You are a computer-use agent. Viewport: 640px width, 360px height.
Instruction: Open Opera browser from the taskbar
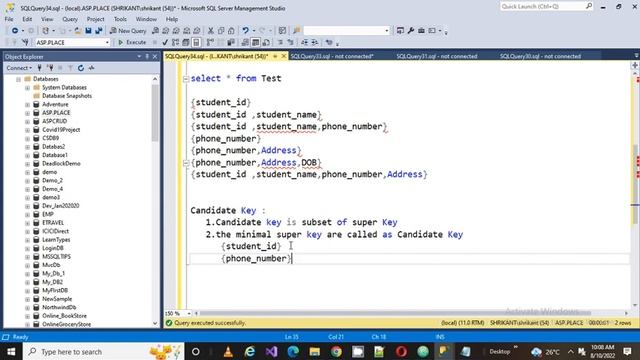(401, 352)
